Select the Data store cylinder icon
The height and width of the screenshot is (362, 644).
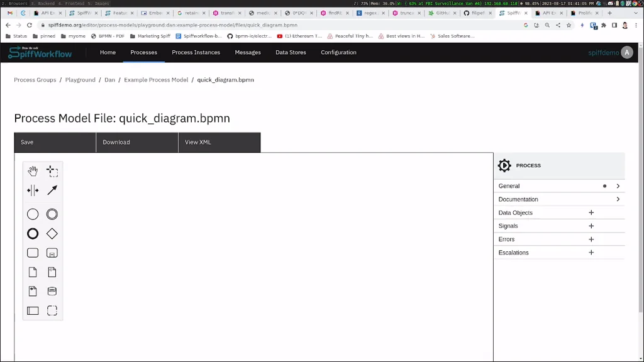coord(52,291)
